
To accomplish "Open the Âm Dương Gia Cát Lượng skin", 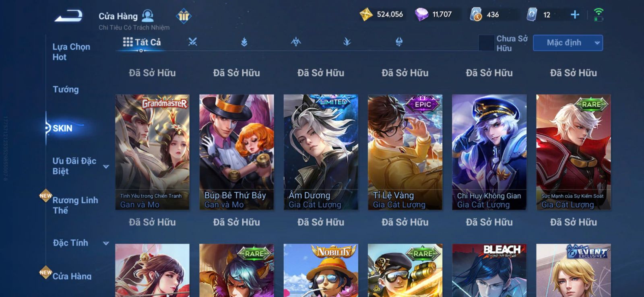I will pos(321,152).
